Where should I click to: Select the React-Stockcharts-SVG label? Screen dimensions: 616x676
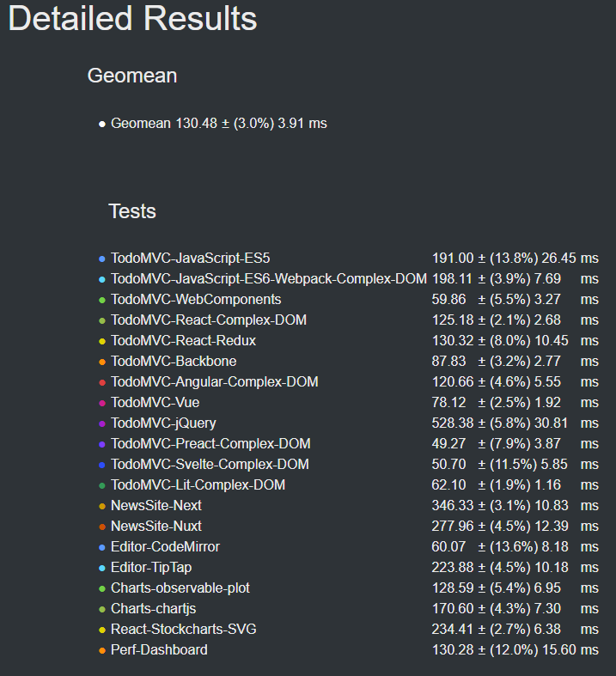(183, 630)
